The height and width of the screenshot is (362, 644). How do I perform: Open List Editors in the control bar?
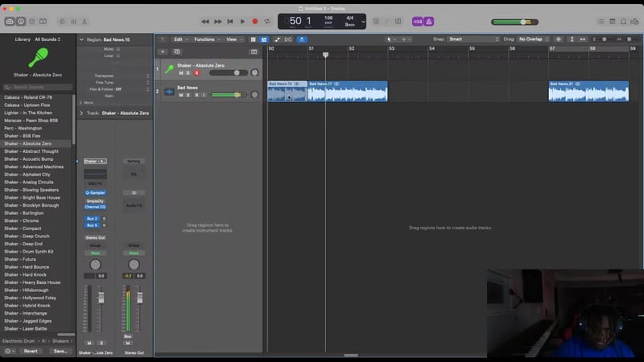coord(601,22)
